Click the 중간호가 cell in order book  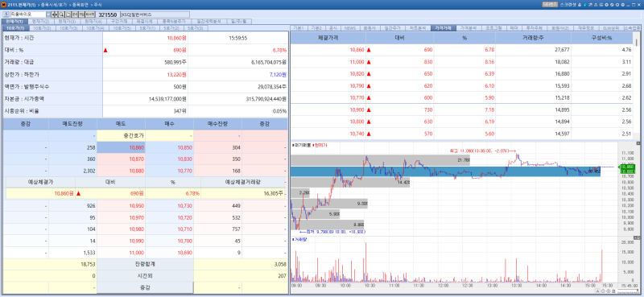click(x=122, y=135)
